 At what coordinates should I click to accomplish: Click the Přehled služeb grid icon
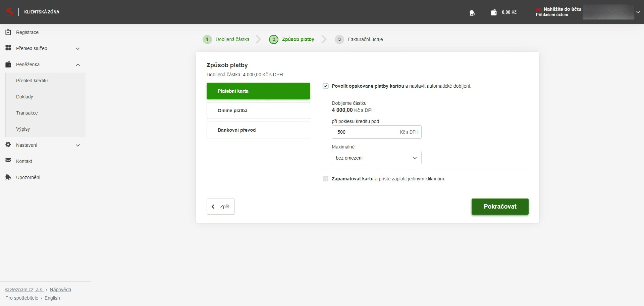[x=8, y=48]
